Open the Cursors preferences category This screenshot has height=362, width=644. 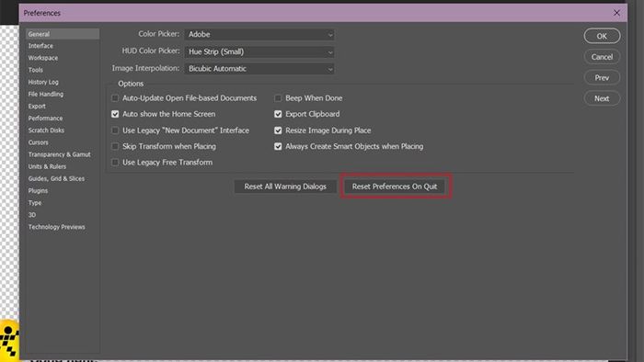pyautogui.click(x=39, y=142)
